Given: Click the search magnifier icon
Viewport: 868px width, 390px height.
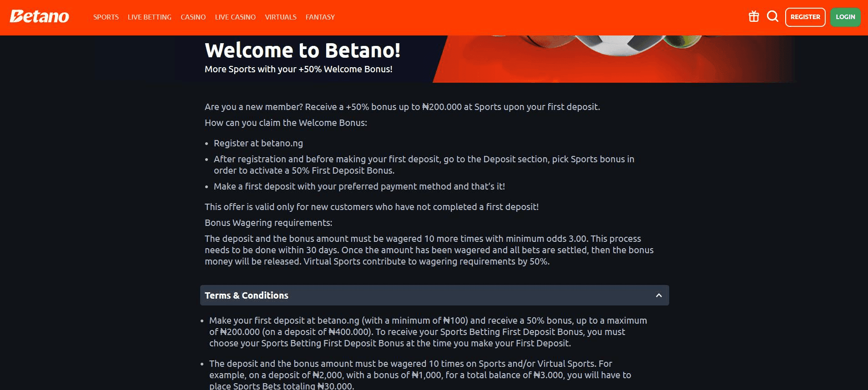Looking at the screenshot, I should pos(772,17).
